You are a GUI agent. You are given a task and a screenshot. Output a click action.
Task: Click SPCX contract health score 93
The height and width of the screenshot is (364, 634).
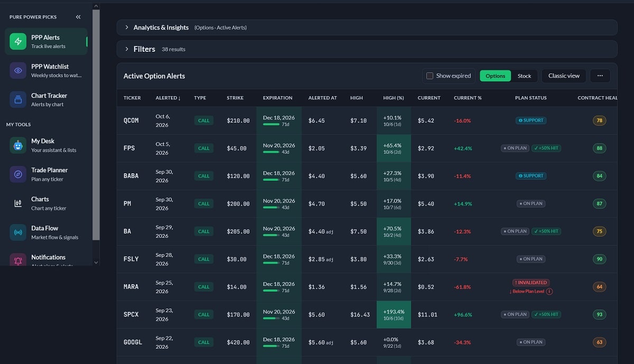click(599, 314)
